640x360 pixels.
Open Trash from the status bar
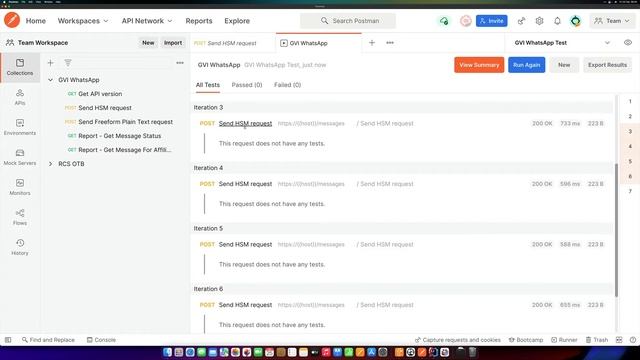click(597, 340)
